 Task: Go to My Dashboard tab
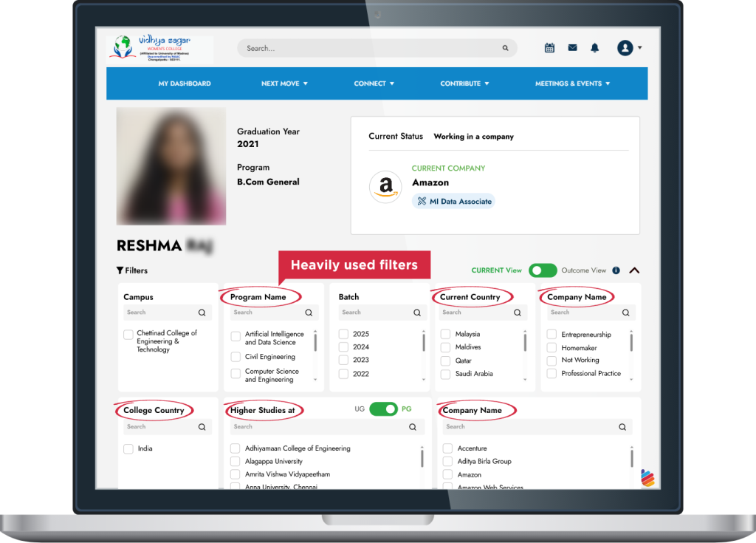pos(185,83)
